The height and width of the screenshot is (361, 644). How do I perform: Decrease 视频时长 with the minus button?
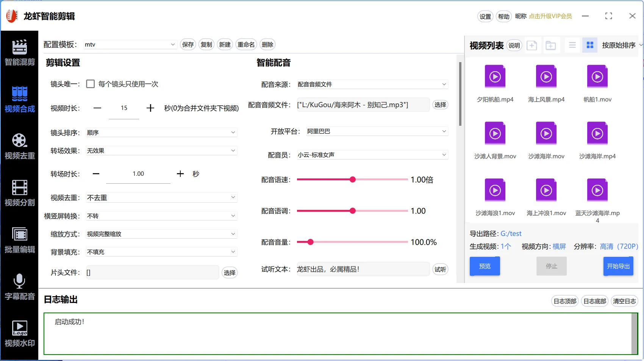97,108
